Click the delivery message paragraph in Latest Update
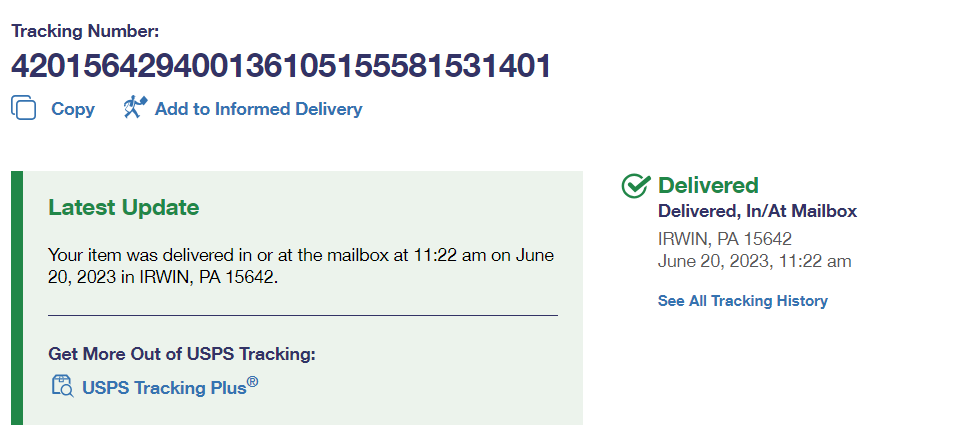961x446 pixels. point(300,266)
